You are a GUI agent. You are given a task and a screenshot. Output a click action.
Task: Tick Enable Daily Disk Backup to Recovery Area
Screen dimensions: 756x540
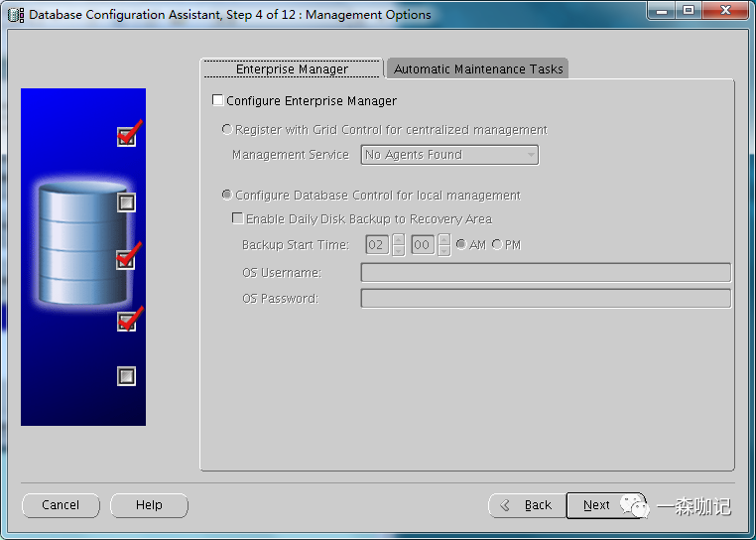(237, 218)
